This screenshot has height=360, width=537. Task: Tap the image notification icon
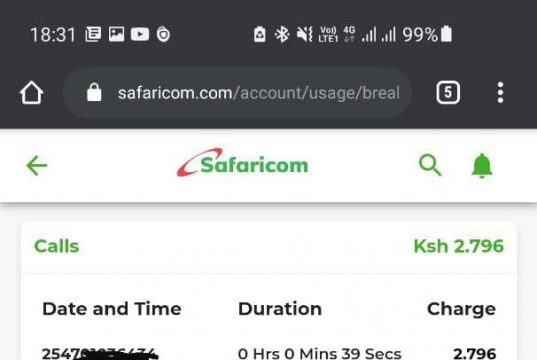116,34
